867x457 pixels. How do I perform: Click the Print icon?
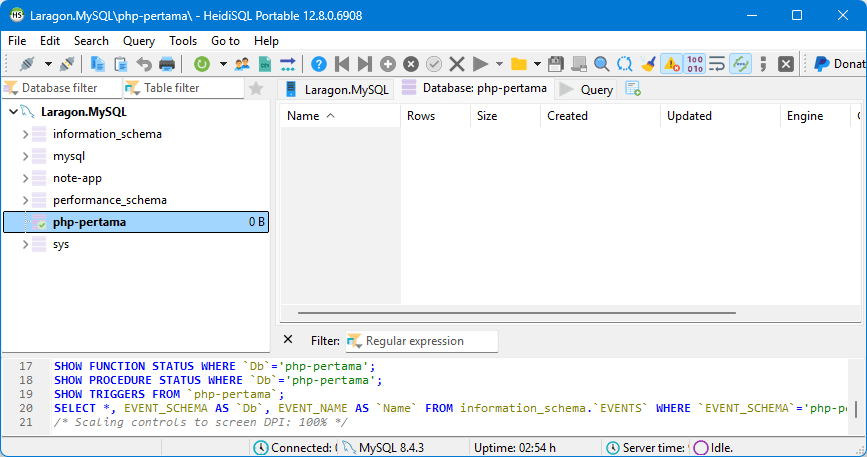coord(167,64)
